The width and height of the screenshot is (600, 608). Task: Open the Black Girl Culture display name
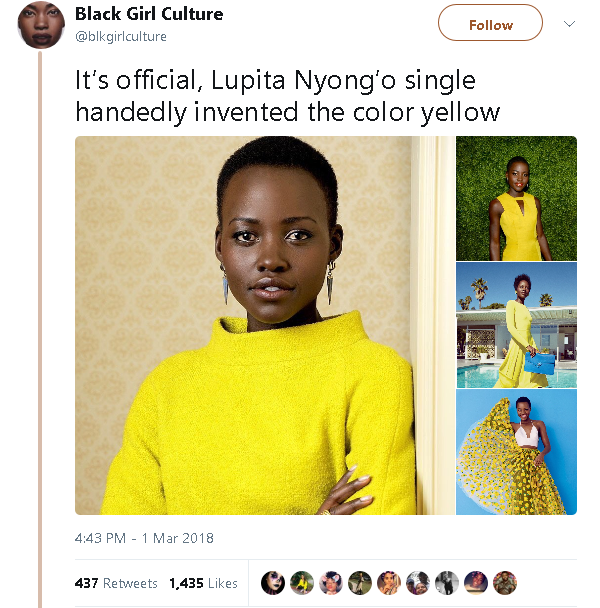(x=149, y=14)
